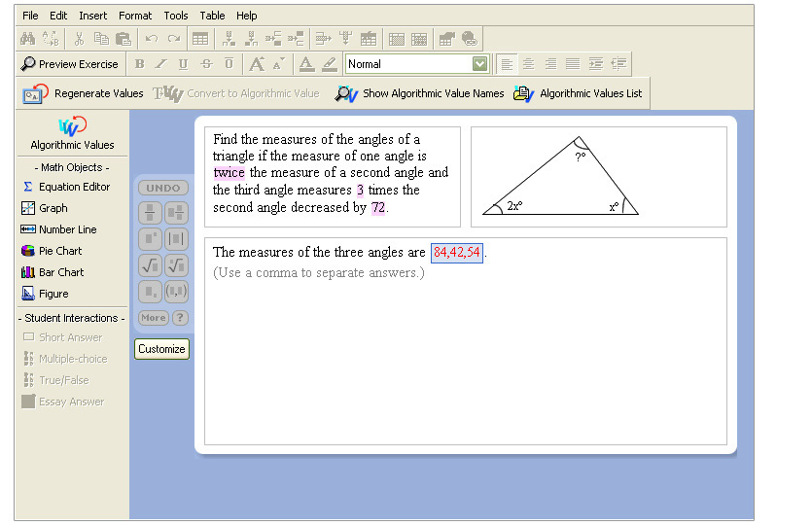
Task: Open the Algorithmic Values List
Action: tap(578, 93)
